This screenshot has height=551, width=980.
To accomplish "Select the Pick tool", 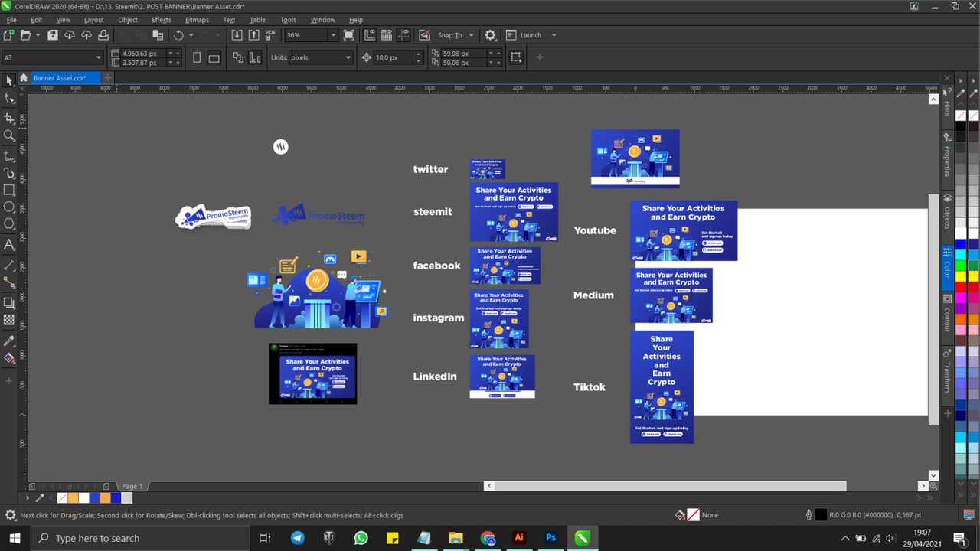I will 9,80.
